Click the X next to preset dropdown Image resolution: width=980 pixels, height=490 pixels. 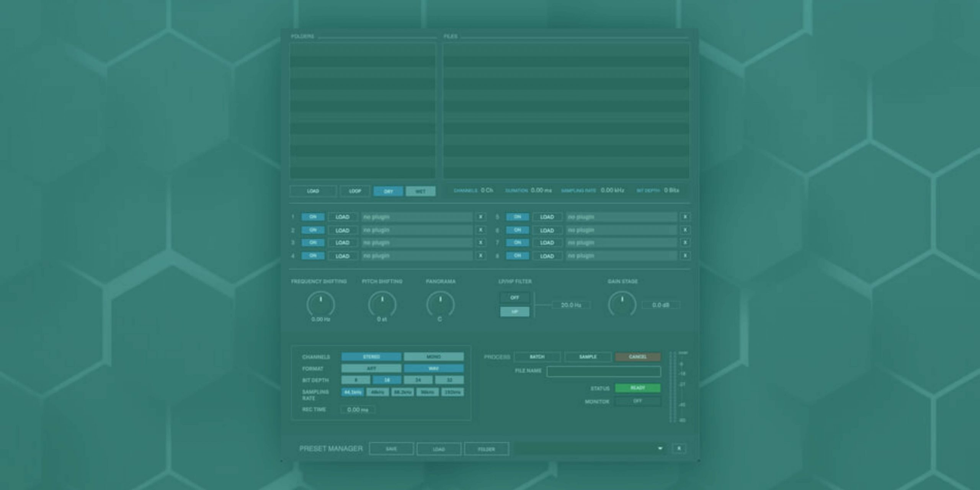coord(679,448)
